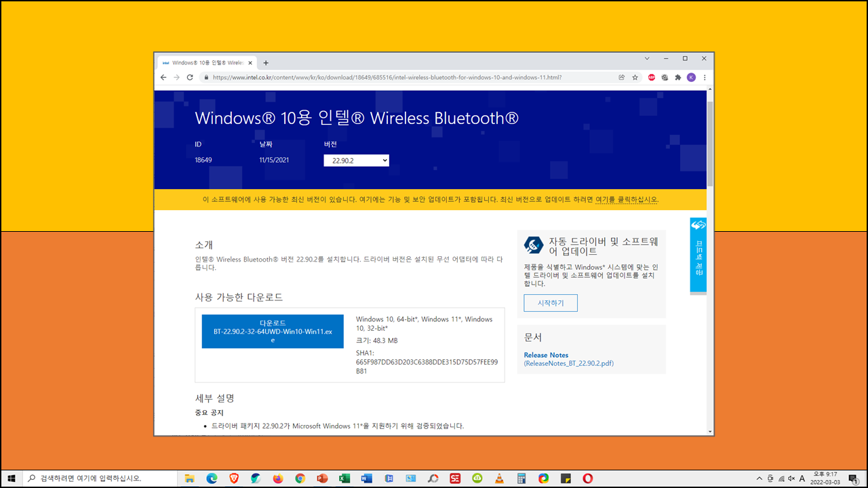The height and width of the screenshot is (488, 868).
Task: Click the blue feedback side tab
Action: coord(698,256)
